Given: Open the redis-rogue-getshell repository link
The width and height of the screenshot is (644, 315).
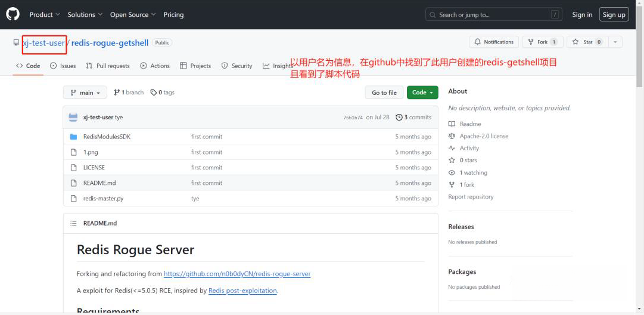Looking at the screenshot, I should 110,42.
